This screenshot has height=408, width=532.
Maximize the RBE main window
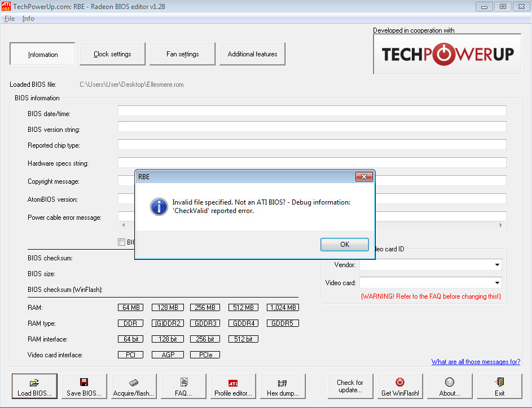pyautogui.click(x=503, y=6)
